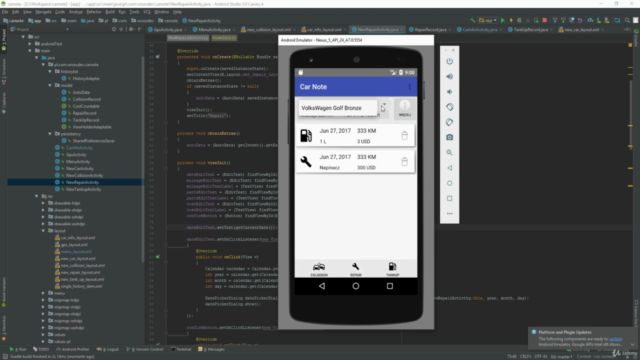Select NewTankupActivity in the project tree
Viewport: 640px width, 360px height.
(x=83, y=189)
